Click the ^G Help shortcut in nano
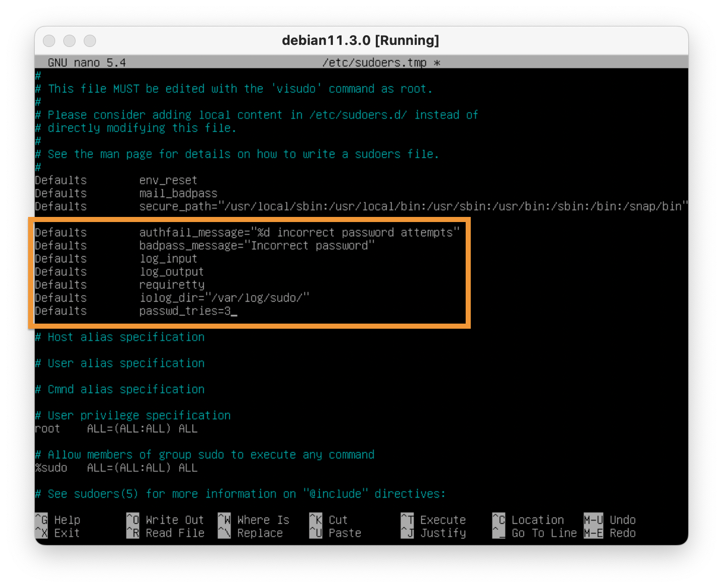This screenshot has width=723, height=588. (x=58, y=520)
